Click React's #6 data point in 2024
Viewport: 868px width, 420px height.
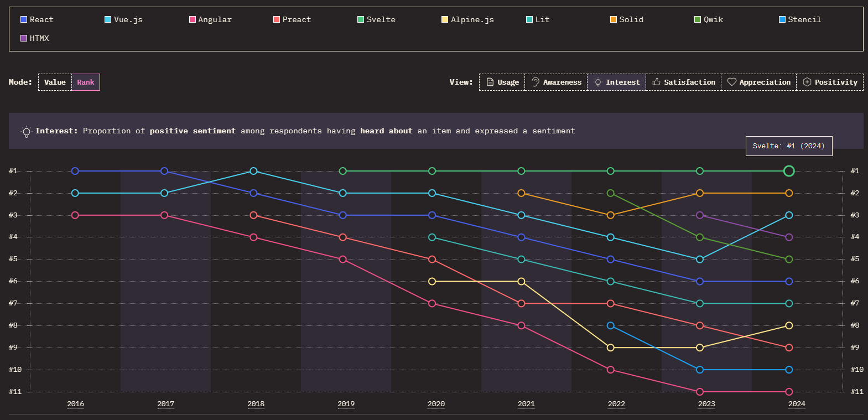[x=789, y=281]
